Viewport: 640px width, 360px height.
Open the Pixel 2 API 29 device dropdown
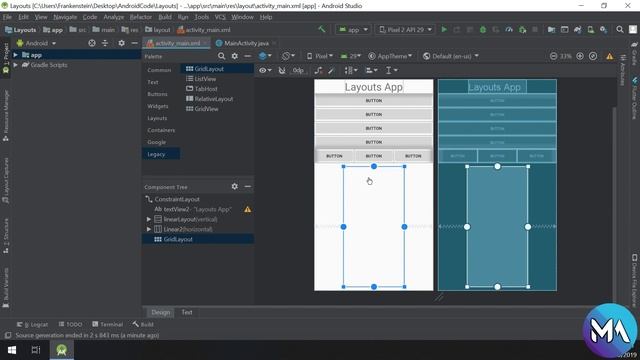405,29
